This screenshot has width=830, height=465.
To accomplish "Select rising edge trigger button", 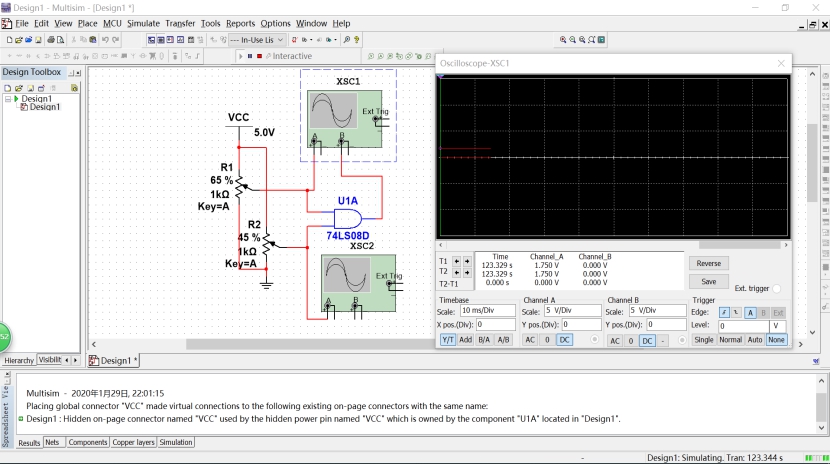I will pyautogui.click(x=724, y=312).
